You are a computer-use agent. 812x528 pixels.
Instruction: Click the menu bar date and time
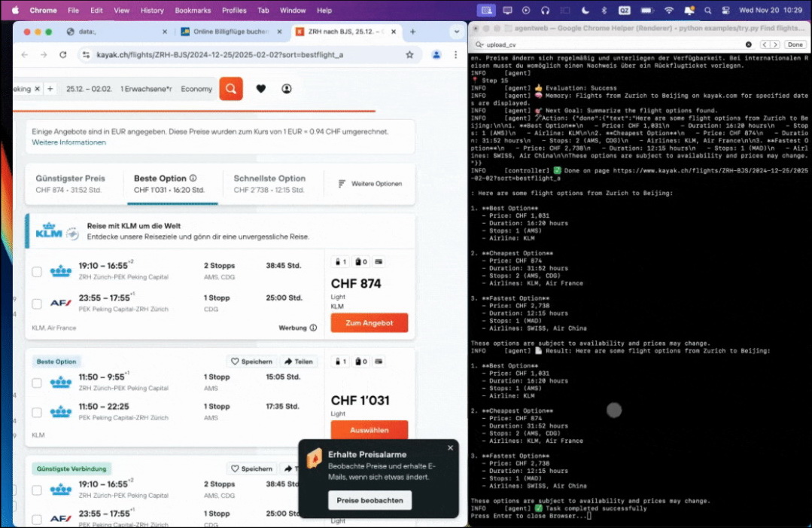tap(771, 11)
